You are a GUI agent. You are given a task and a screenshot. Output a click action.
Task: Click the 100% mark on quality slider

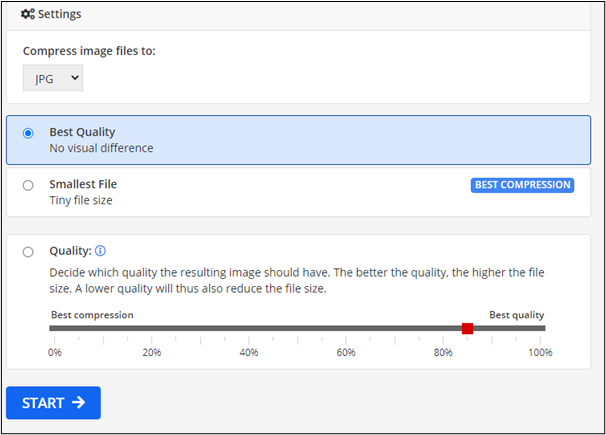[543, 328]
